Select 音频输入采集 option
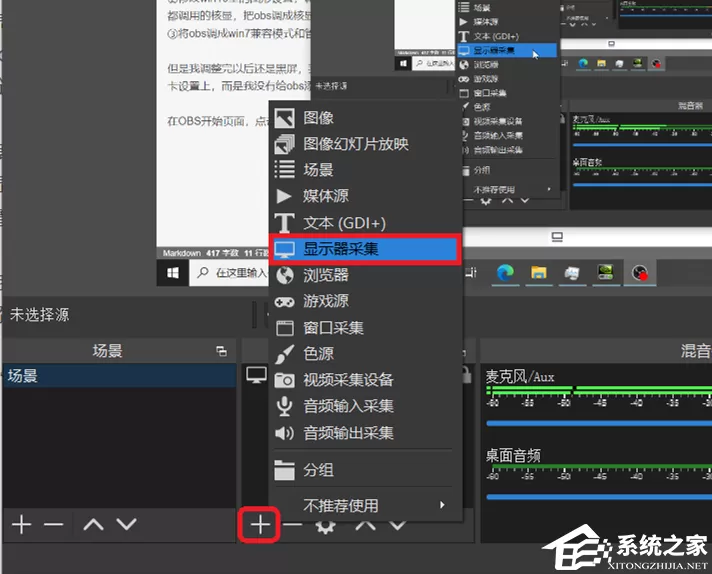Viewport: 712px width, 574px height. click(366, 406)
